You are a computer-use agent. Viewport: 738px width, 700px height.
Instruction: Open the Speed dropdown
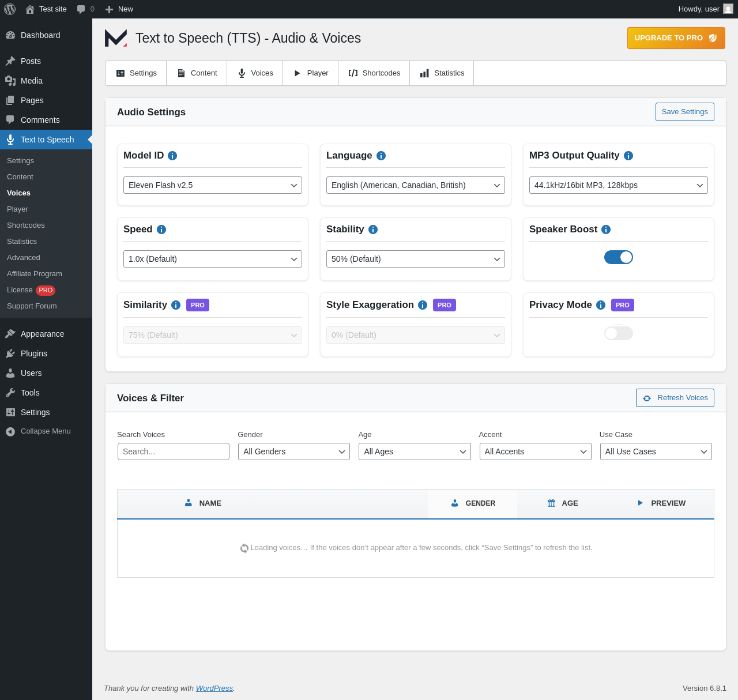coord(213,259)
